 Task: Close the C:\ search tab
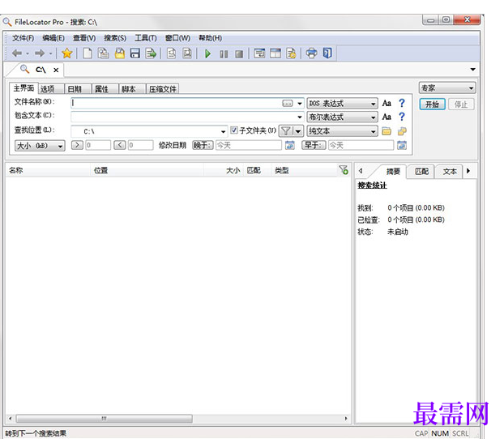(56, 70)
